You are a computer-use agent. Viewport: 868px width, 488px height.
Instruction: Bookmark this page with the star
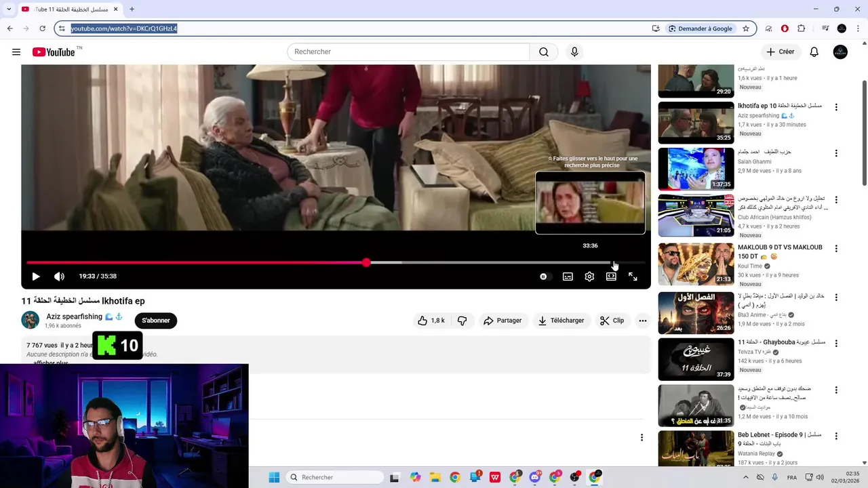[x=746, y=28]
